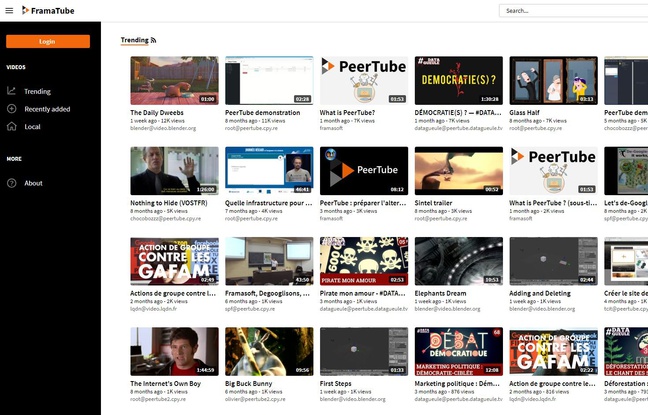Screen dimensions: 648x415
Task: Open Quelle infrastructure pour video thumbnail
Action: coord(269,171)
